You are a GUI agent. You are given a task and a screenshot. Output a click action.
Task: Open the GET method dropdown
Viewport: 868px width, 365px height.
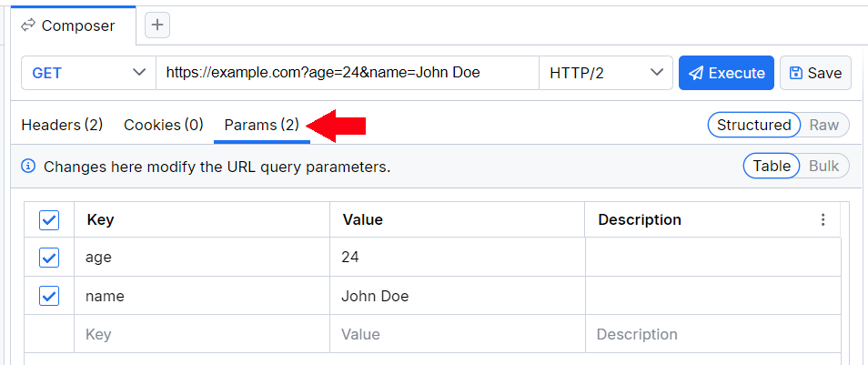88,73
